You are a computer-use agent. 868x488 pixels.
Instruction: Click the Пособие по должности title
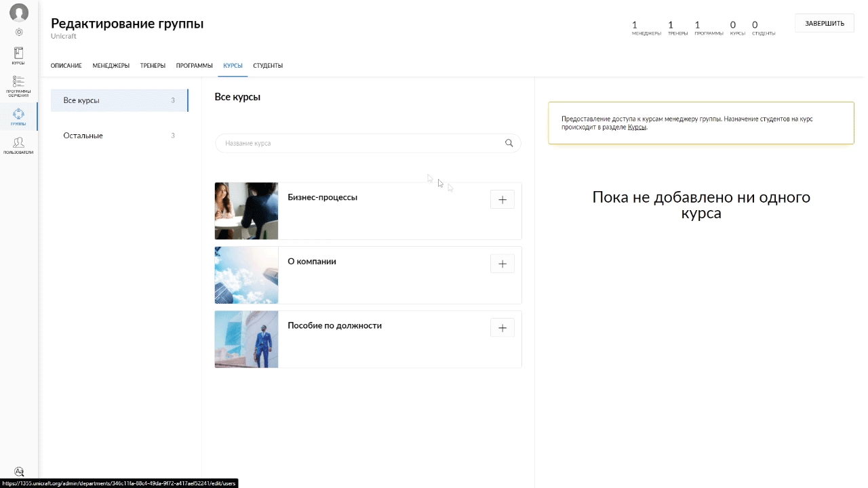click(x=334, y=325)
